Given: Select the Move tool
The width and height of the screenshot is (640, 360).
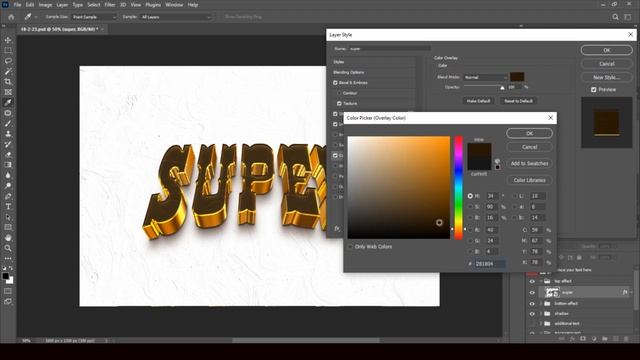Looking at the screenshot, I should pos(8,40).
